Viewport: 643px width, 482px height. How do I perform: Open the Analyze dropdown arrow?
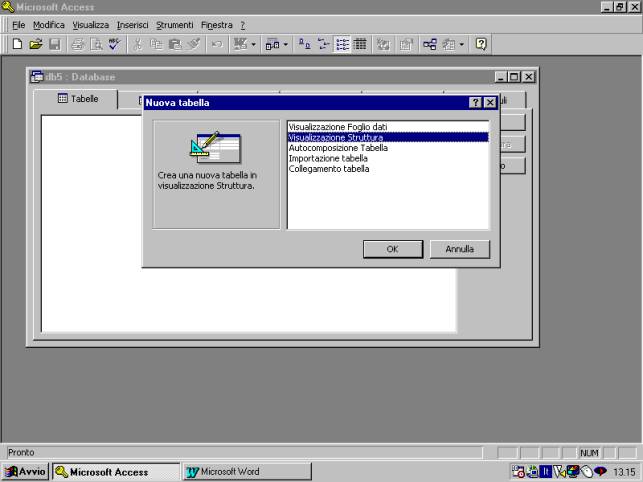286,44
